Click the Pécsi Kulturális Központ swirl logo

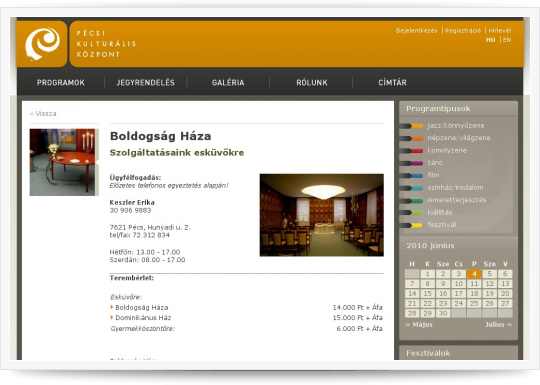[x=42, y=44]
